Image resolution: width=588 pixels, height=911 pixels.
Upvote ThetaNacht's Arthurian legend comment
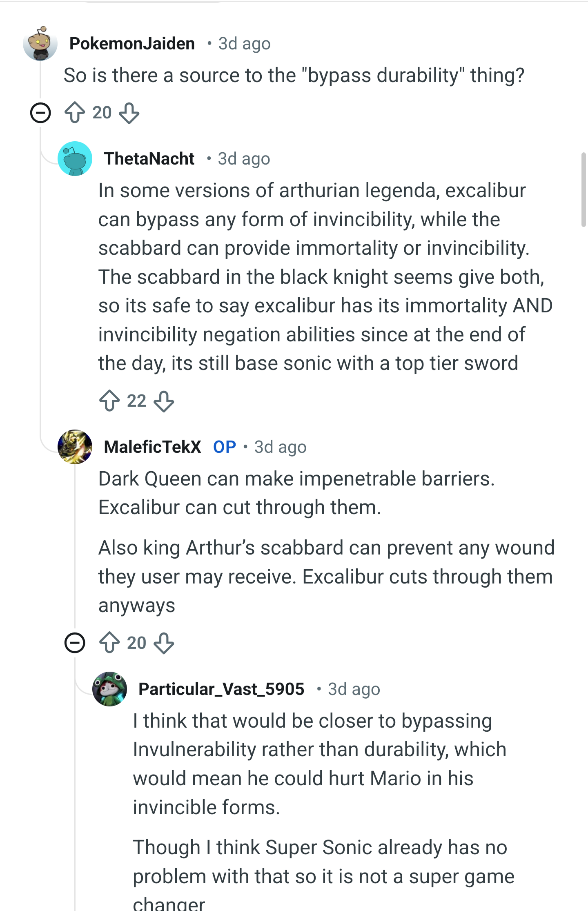tap(109, 401)
